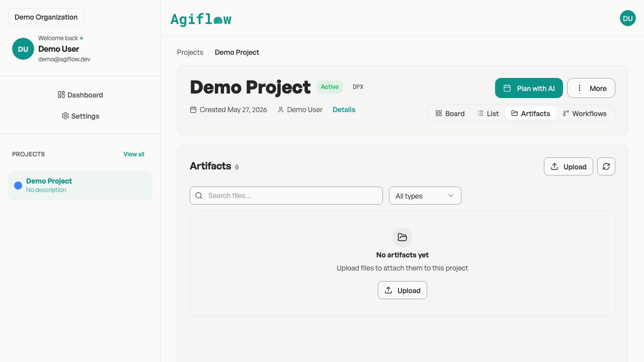Image resolution: width=644 pixels, height=362 pixels.
Task: Switch to Workflows tab
Action: click(x=585, y=114)
